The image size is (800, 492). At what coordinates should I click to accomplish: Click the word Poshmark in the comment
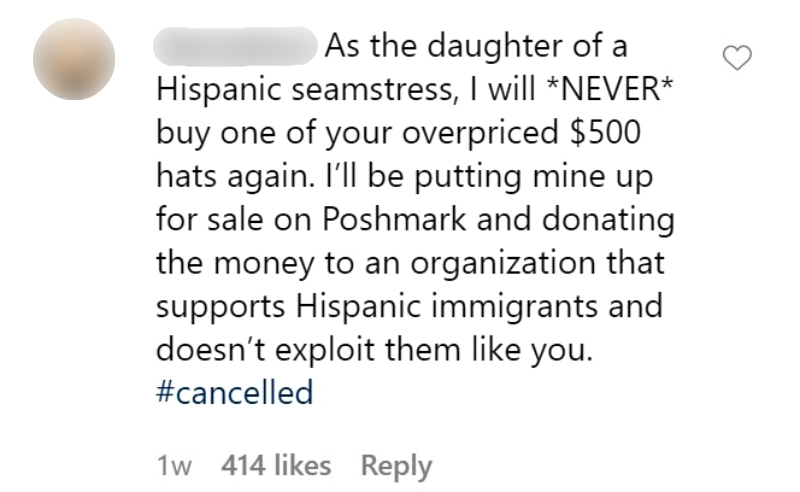point(394,219)
